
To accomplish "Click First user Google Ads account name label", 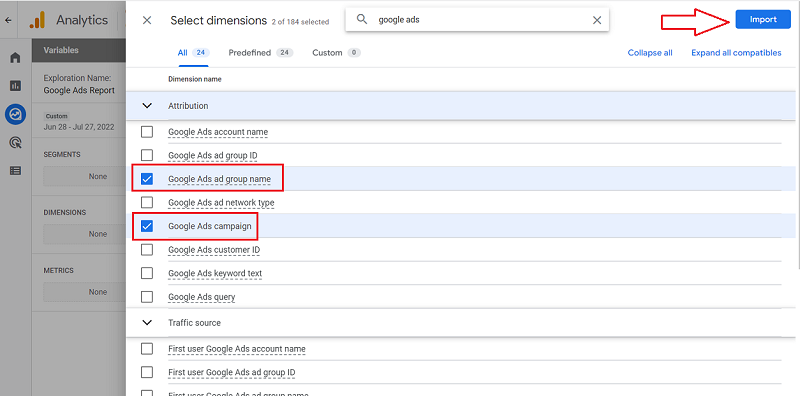I will pos(237,349).
